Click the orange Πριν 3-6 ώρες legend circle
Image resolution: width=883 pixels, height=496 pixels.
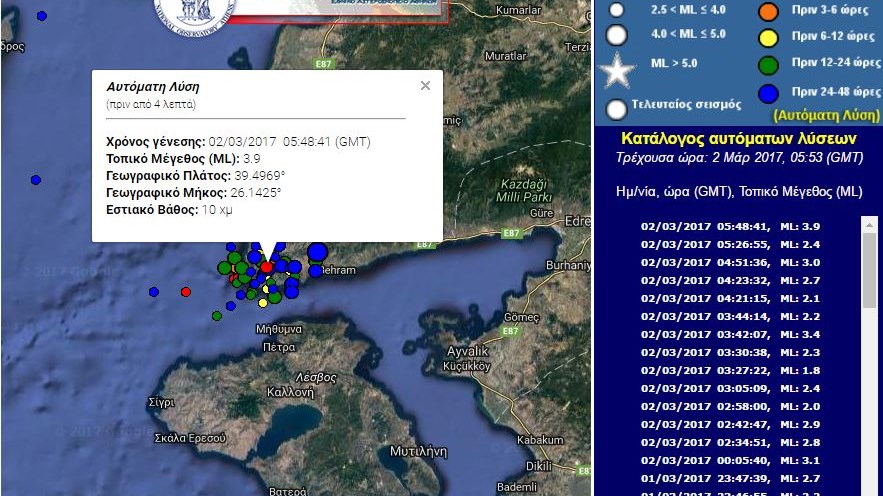tap(768, 11)
